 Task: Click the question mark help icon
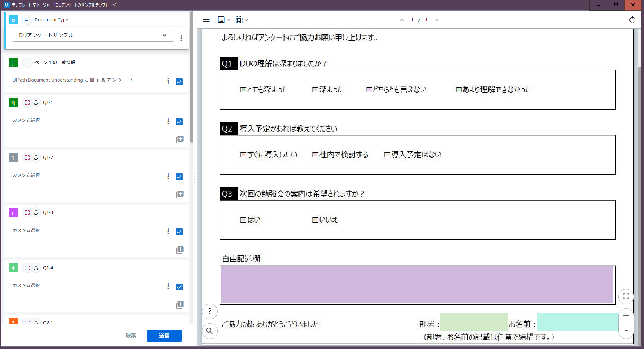pyautogui.click(x=209, y=312)
